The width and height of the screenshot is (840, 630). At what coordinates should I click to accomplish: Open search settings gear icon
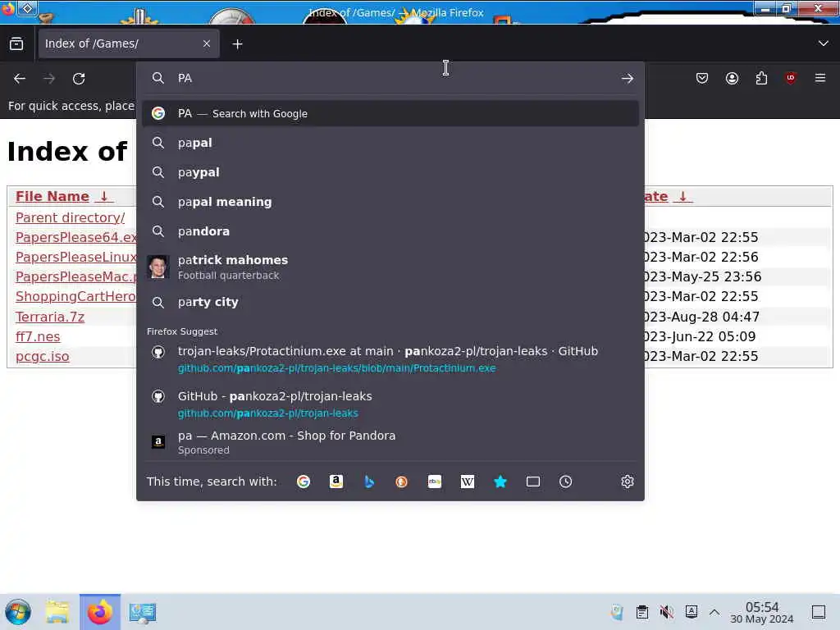pyautogui.click(x=628, y=482)
